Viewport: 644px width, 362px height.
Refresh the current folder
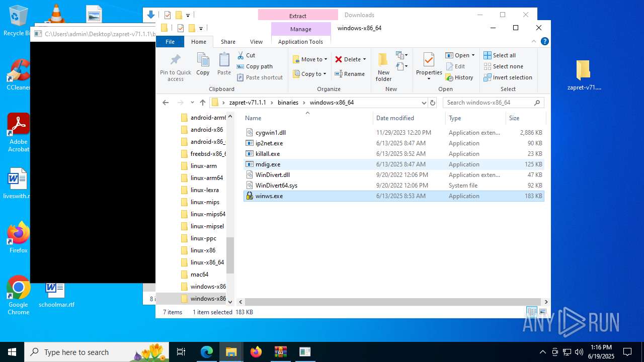pos(432,103)
